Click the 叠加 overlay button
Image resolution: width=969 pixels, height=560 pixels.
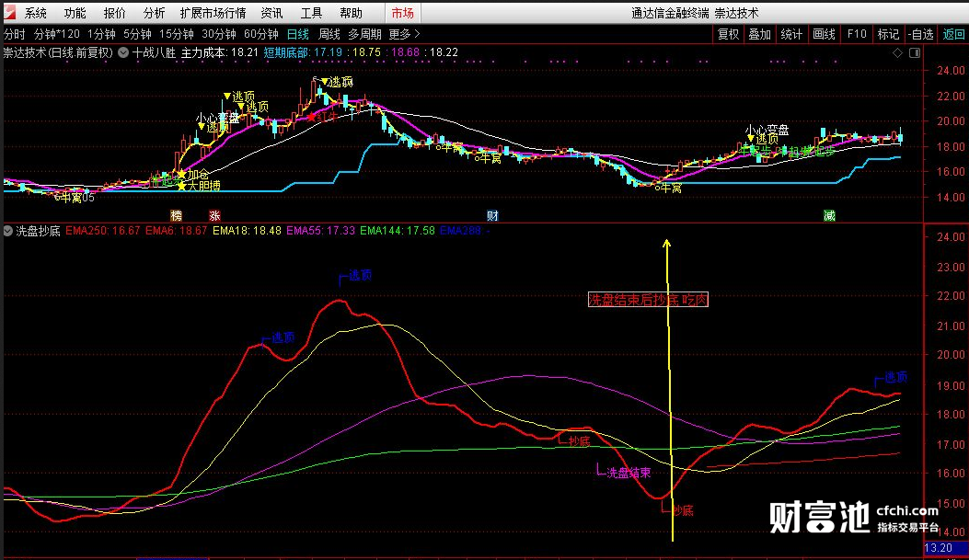[759, 34]
